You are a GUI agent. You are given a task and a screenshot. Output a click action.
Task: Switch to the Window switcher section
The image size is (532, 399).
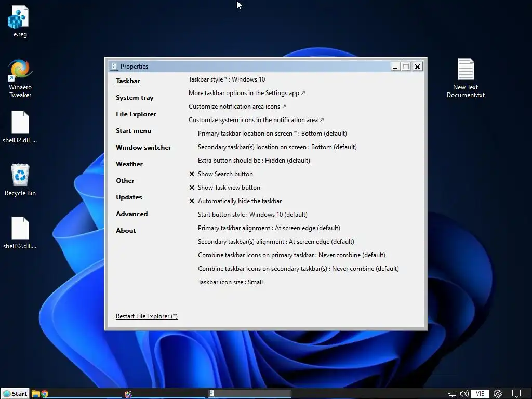pyautogui.click(x=143, y=147)
